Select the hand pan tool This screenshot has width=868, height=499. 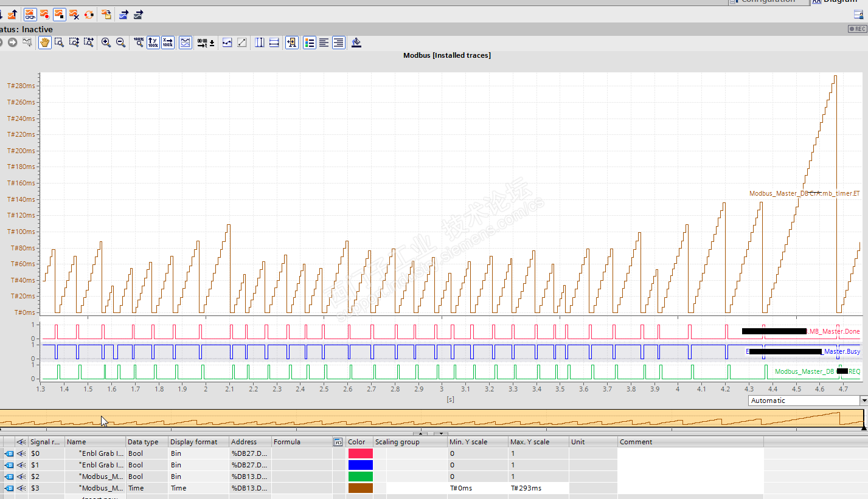44,43
